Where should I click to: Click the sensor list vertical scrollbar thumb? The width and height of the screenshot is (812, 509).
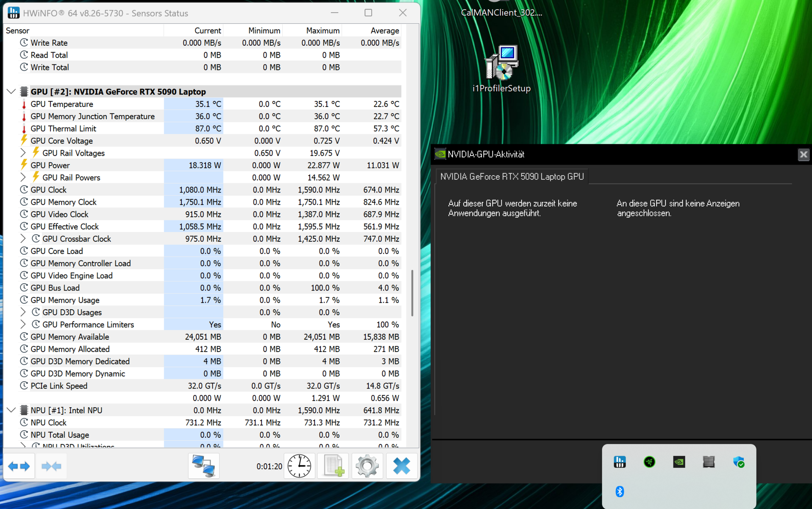[412, 293]
